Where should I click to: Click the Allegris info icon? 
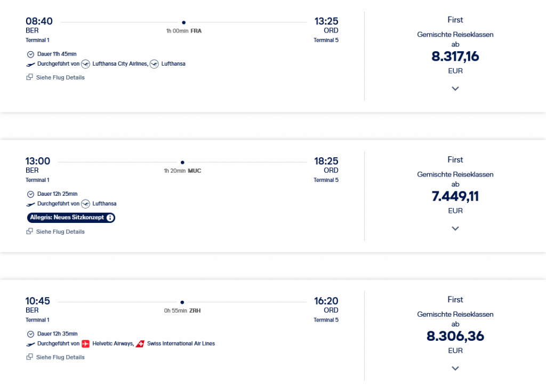click(x=110, y=218)
